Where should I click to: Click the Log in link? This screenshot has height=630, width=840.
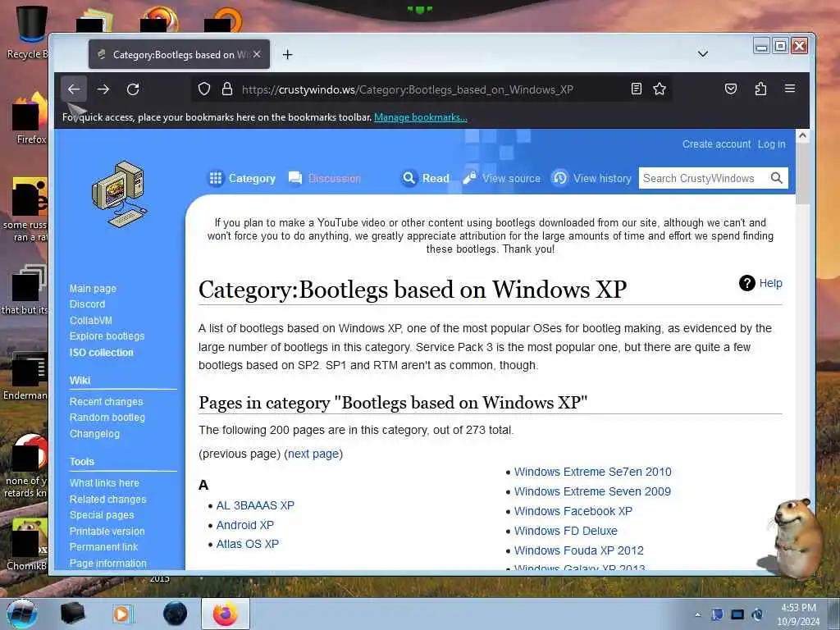pyautogui.click(x=771, y=144)
